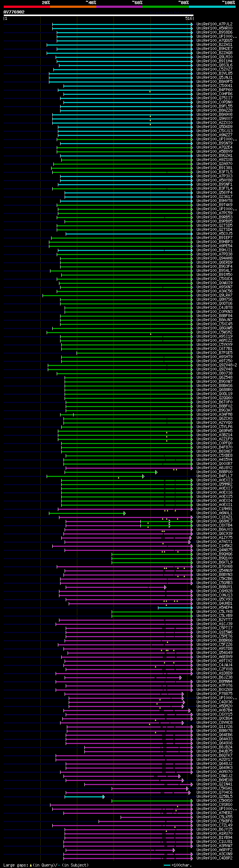
Task: Click hit label UniRef100_Q1E5W6
Action: pyautogui.click(x=214, y=632)
